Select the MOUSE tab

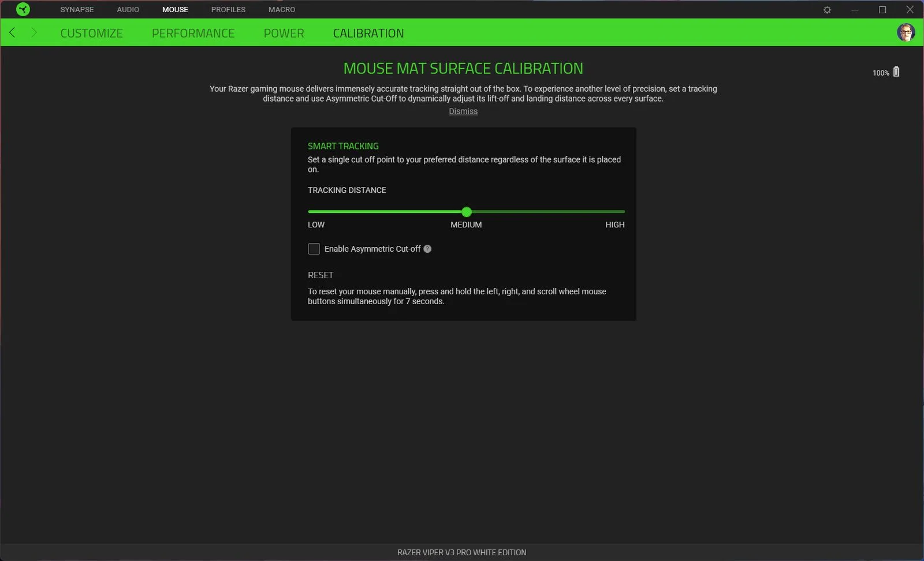tap(175, 10)
